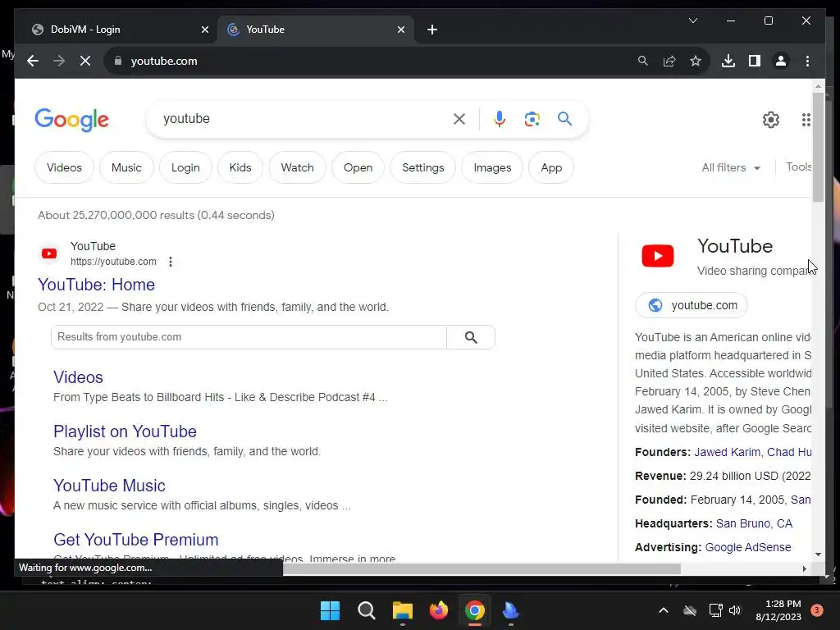
Task: Click the page vertical scrollbar thumb
Action: [x=818, y=148]
